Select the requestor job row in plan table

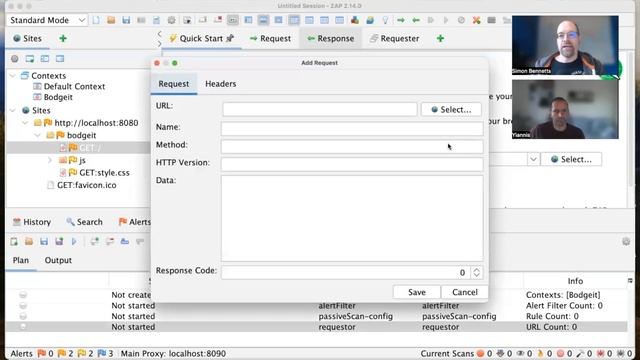[316, 327]
